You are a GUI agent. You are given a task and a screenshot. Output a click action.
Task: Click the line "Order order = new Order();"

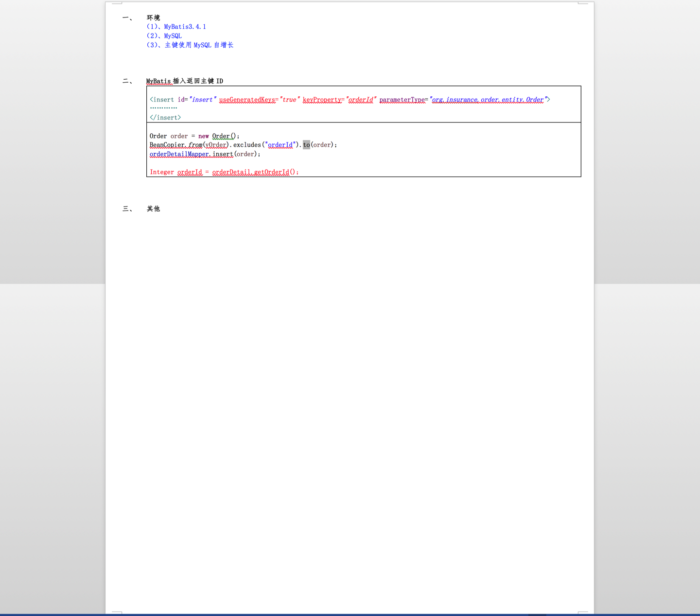click(194, 136)
